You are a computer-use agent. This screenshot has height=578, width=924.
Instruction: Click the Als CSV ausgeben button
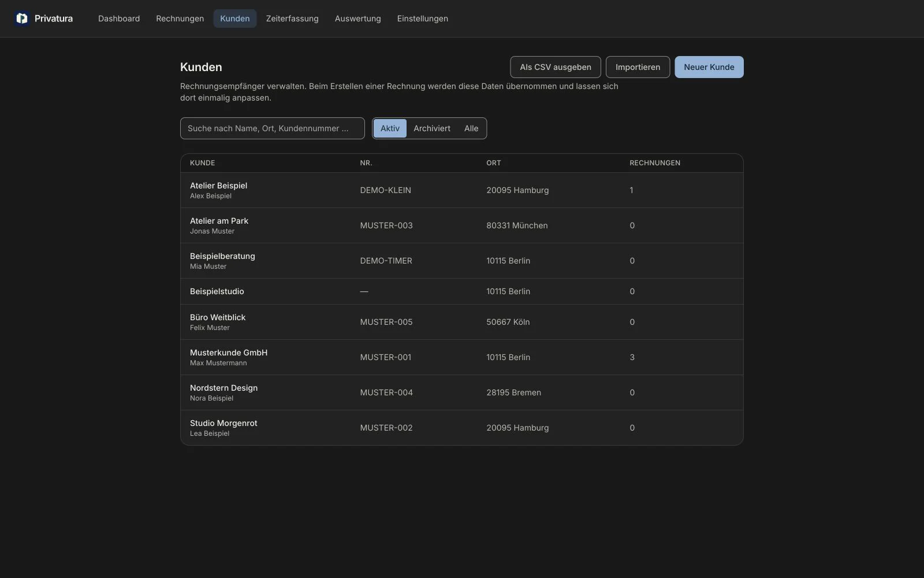[x=556, y=67]
